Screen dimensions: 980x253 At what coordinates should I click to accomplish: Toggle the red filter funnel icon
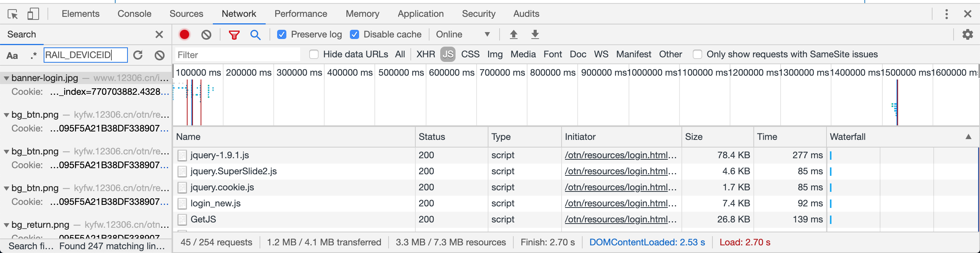coord(234,35)
